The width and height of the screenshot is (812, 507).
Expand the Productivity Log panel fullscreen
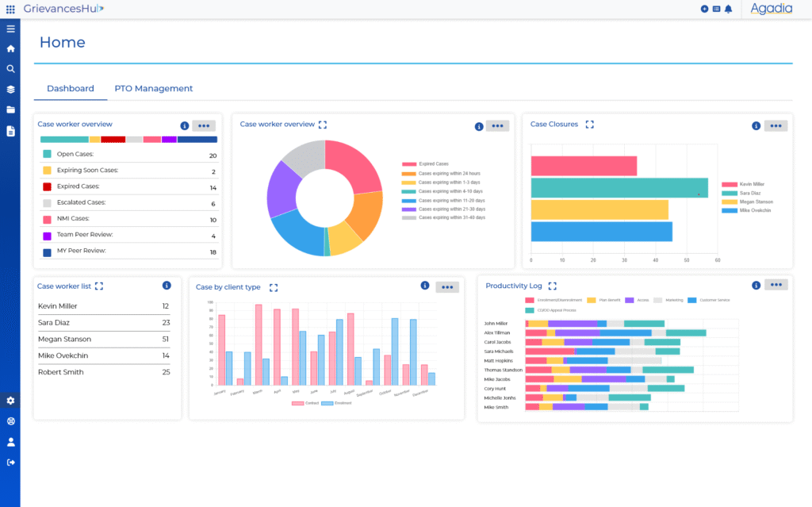coord(553,286)
